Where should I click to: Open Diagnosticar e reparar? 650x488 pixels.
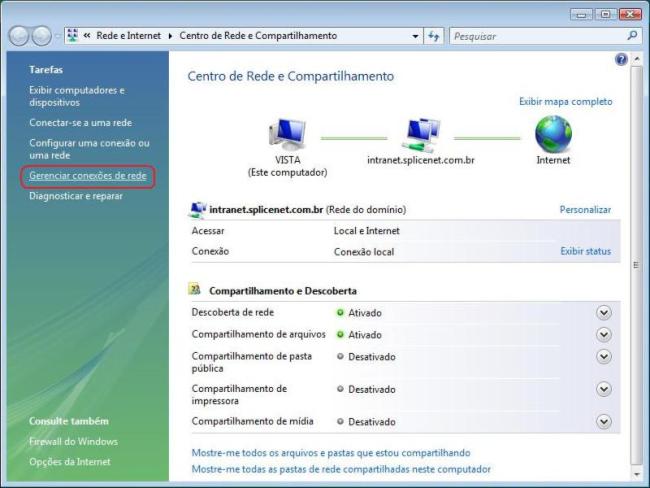click(x=76, y=196)
